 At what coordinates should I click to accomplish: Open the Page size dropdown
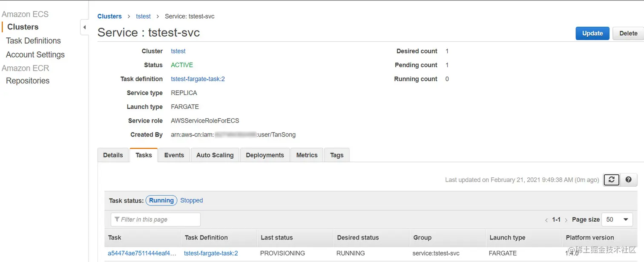pyautogui.click(x=617, y=219)
